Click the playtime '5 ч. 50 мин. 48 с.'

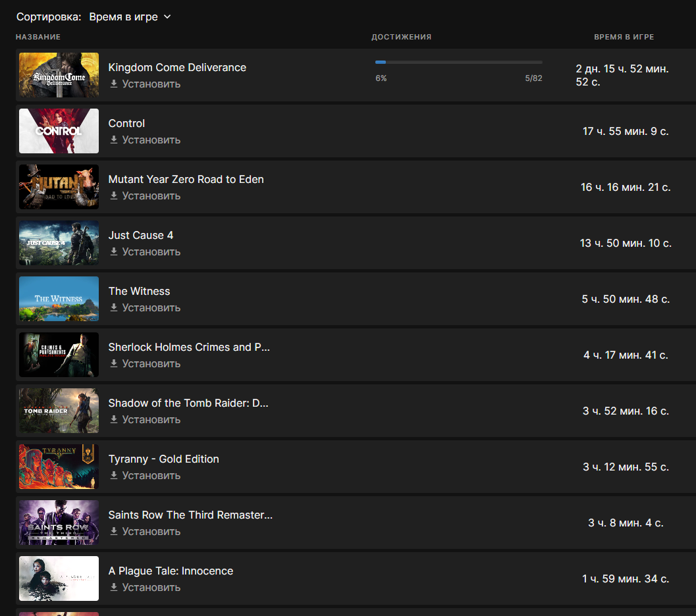(626, 299)
